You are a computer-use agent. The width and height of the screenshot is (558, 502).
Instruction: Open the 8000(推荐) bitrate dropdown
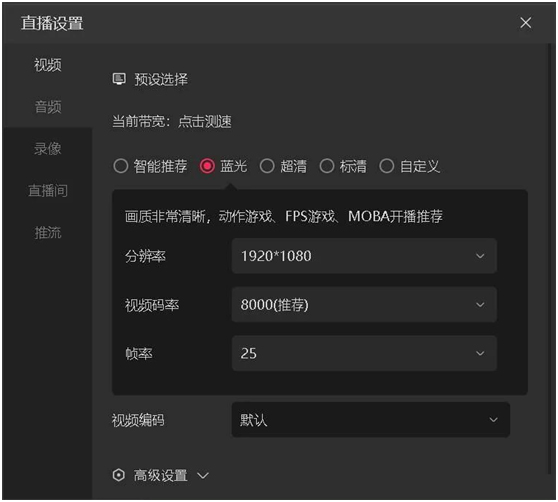(364, 305)
